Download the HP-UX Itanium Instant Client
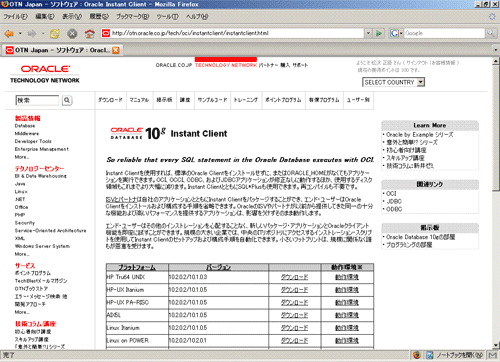 click(x=294, y=290)
